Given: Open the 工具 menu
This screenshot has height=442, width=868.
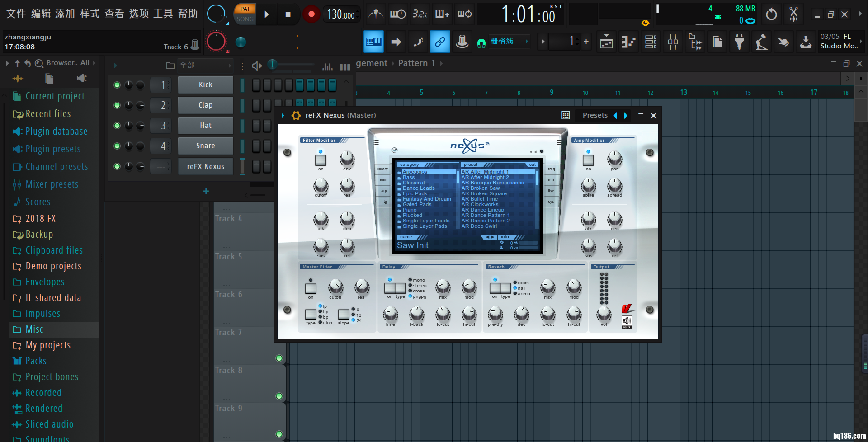Looking at the screenshot, I should pos(163,14).
